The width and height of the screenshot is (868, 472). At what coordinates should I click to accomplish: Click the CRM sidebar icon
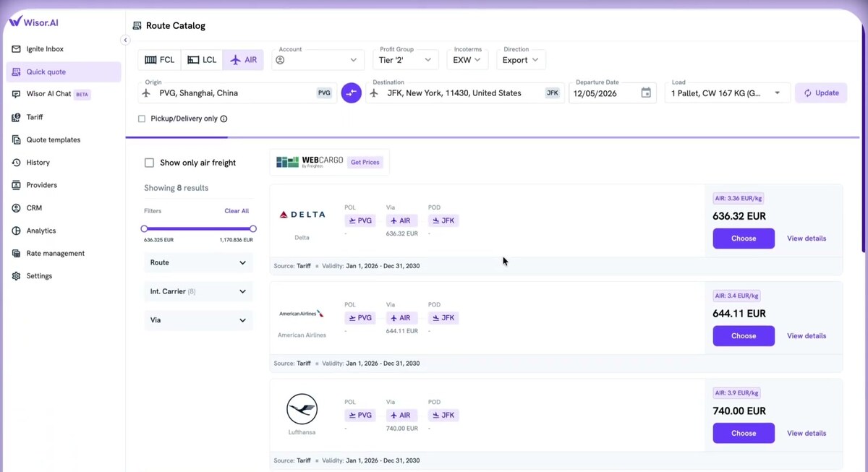click(17, 208)
